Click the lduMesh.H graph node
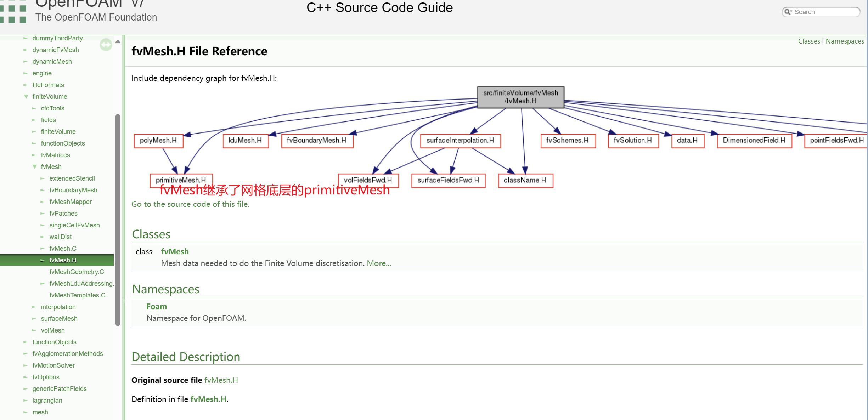The height and width of the screenshot is (420, 868). click(x=246, y=141)
